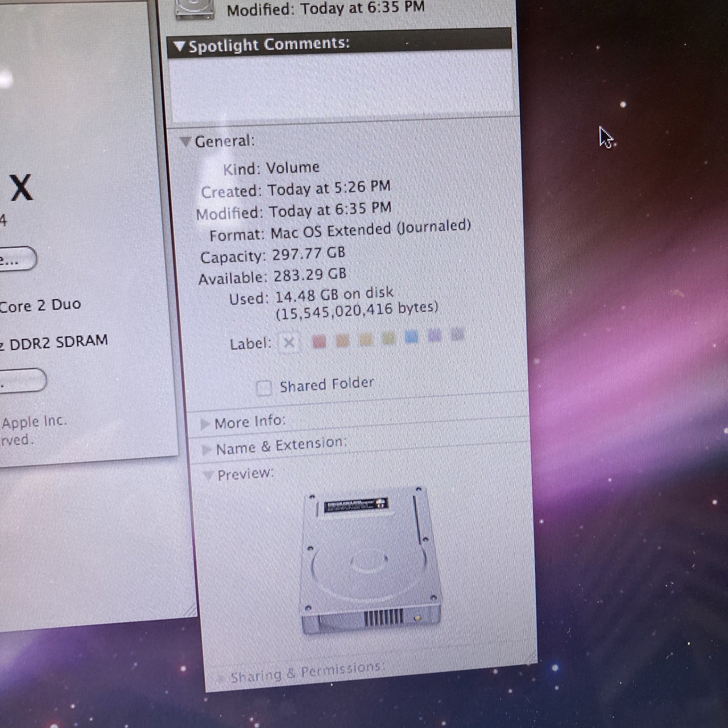Viewport: 728px width, 728px height.
Task: Apply the green label color
Action: [x=389, y=338]
